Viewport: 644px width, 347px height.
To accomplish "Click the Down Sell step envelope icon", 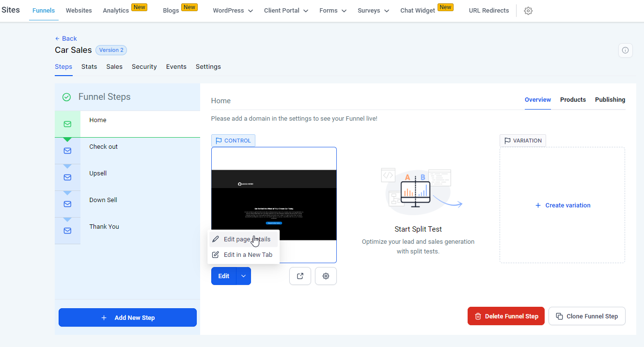I will coord(67,204).
